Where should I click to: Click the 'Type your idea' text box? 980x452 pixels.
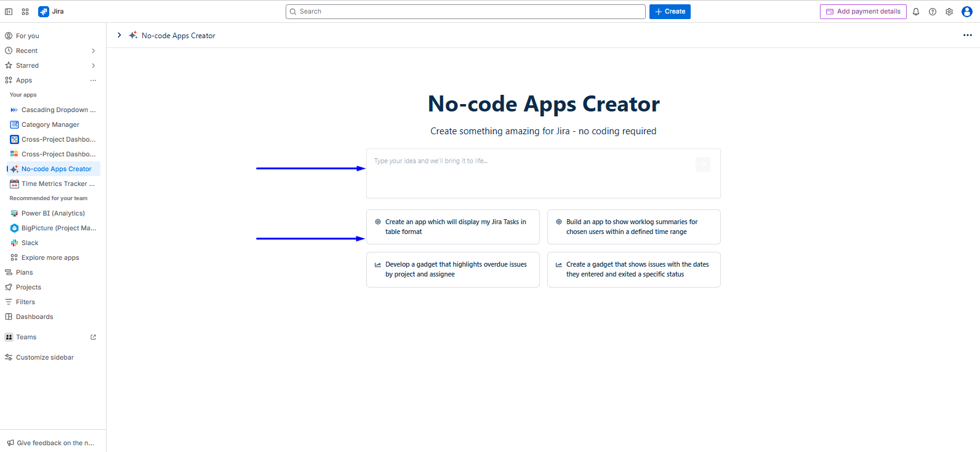click(x=544, y=173)
